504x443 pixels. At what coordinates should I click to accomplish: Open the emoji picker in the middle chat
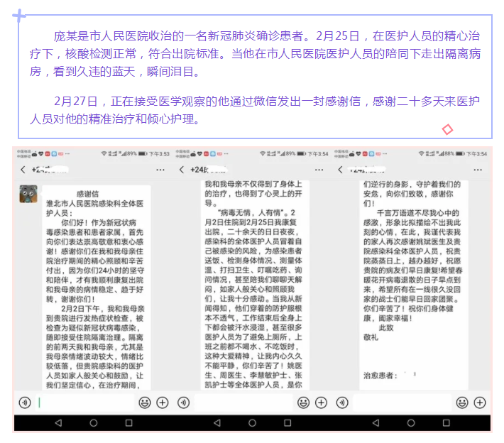[x=304, y=403]
